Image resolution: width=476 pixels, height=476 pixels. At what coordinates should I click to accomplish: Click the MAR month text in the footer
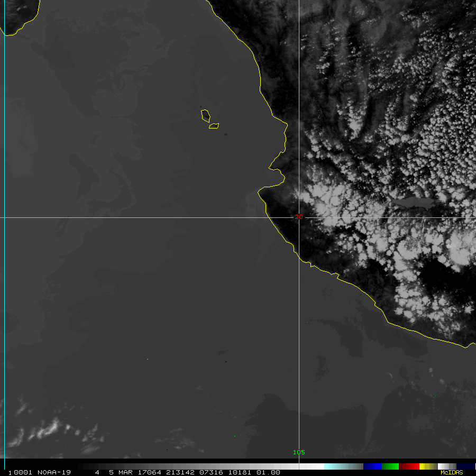tap(125, 472)
